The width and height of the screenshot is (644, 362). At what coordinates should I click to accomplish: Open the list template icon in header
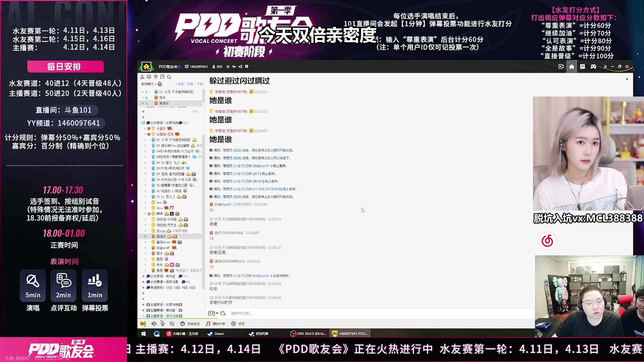583,67
